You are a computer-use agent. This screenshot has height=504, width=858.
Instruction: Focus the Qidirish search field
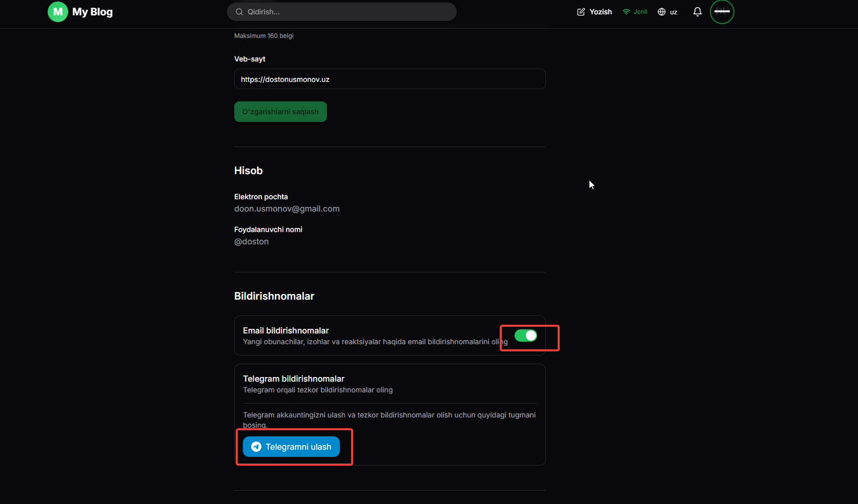pyautogui.click(x=349, y=12)
